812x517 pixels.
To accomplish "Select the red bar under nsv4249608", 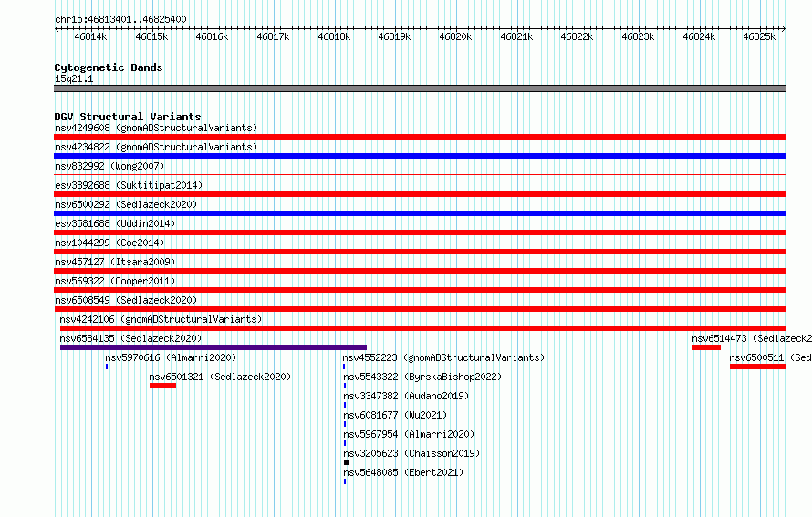I will [x=420, y=137].
